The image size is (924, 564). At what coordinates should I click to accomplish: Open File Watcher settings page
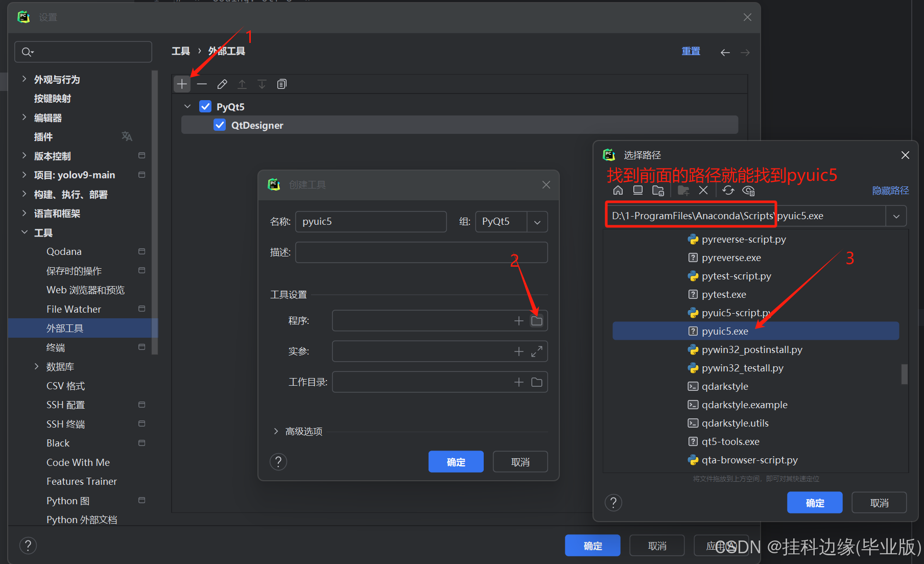pyautogui.click(x=74, y=309)
